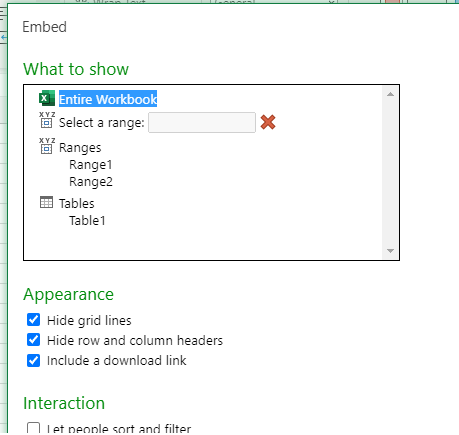
Task: Pick Table1 under Tables
Action: (87, 220)
